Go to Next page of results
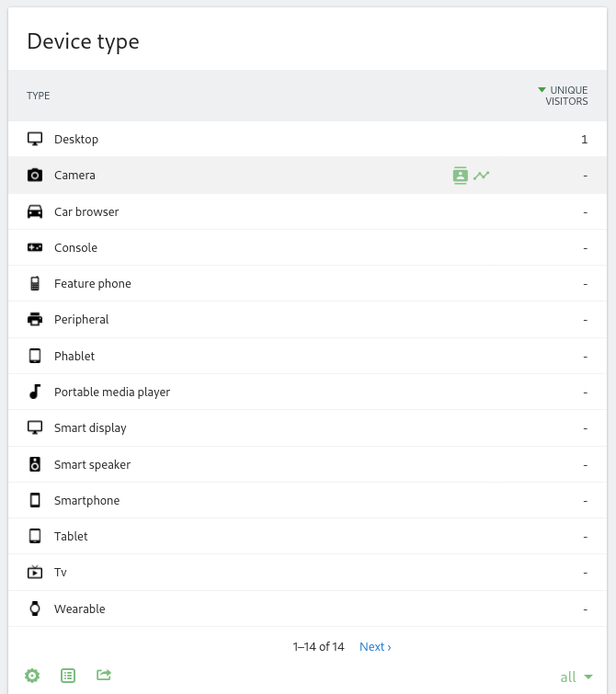 (x=375, y=647)
